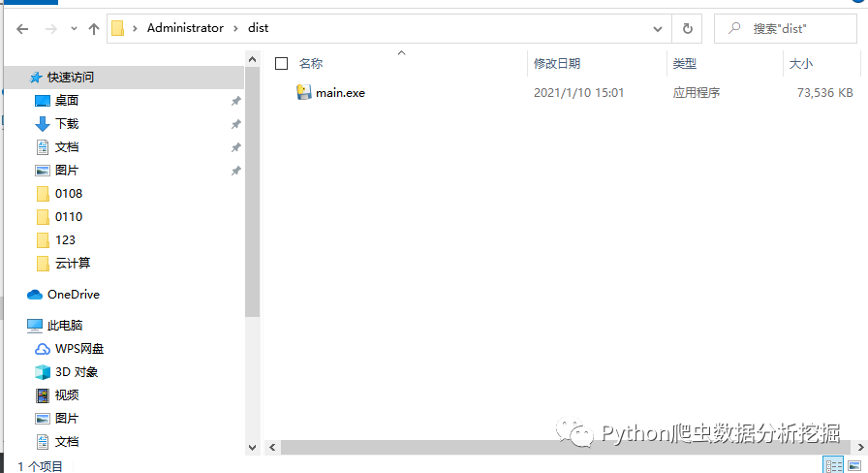Screen dimensions: 868x473
Task: Open 3D 对象 under This PC
Action: click(x=77, y=371)
